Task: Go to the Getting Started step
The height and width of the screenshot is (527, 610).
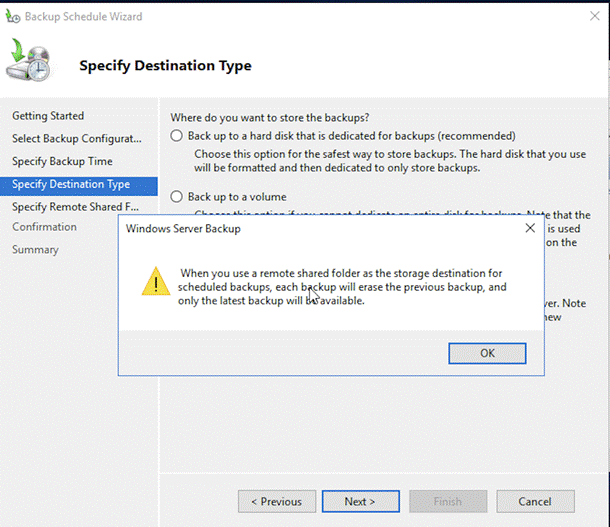Action: click(48, 116)
